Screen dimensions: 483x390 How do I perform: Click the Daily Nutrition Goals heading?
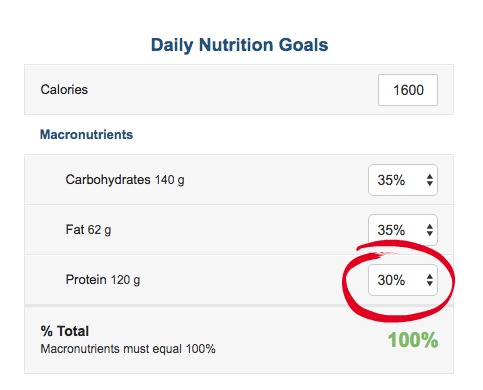click(x=239, y=45)
